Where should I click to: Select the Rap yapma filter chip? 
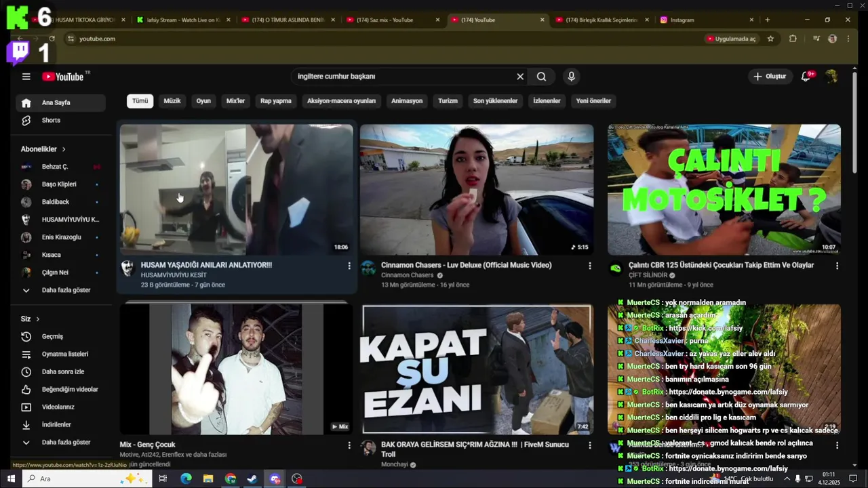[276, 101]
